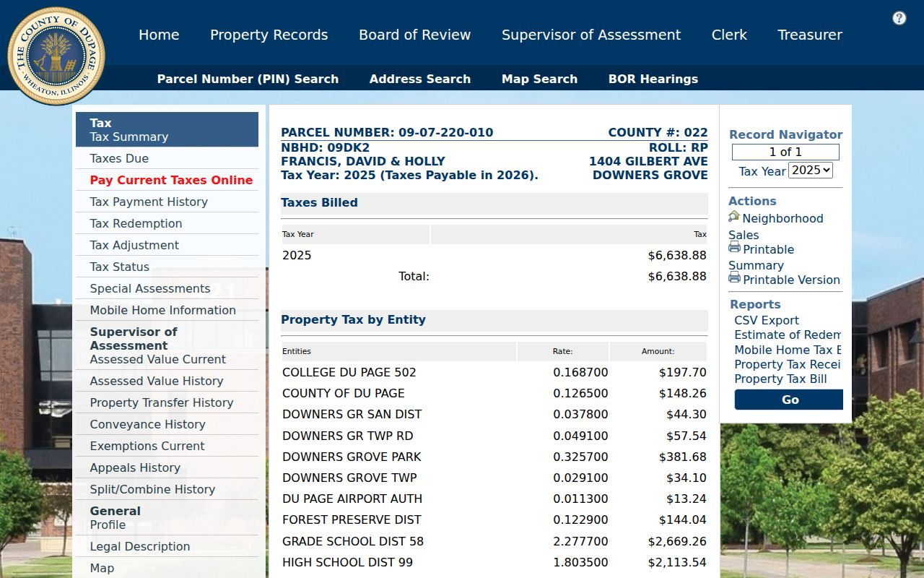The height and width of the screenshot is (578, 924).
Task: Select the CSV Export report
Action: pyautogui.click(x=767, y=320)
